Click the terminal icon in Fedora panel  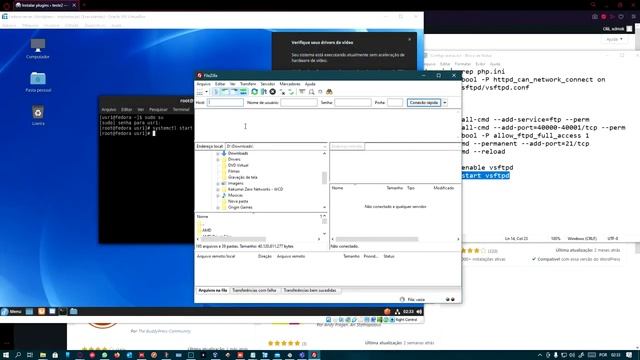63,312
